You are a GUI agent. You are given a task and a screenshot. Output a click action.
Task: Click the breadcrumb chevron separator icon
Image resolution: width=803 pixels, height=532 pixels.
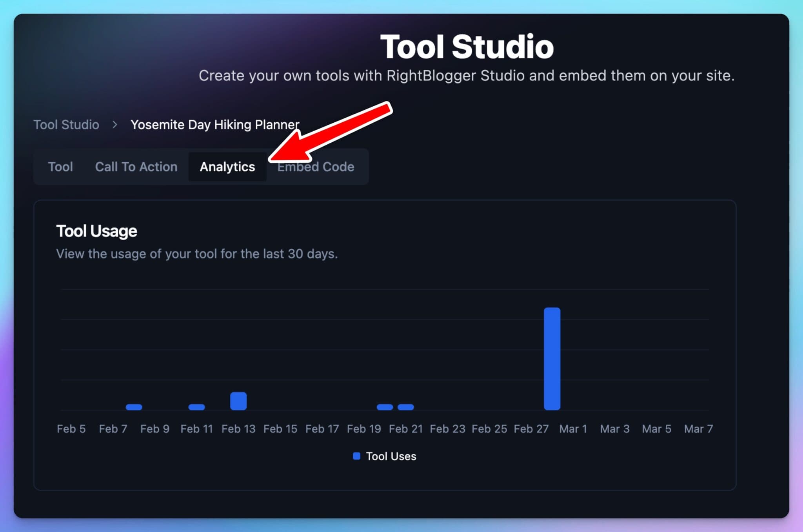tap(115, 125)
